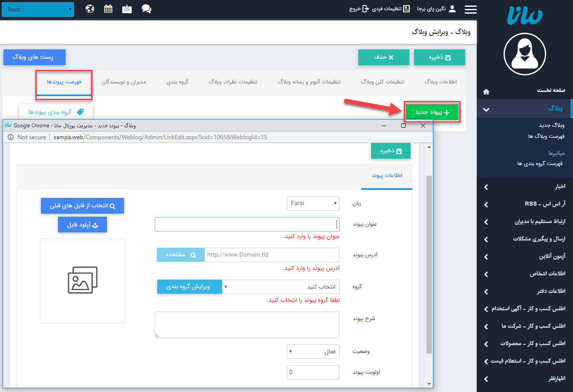
Task: Switch to the تنظیمات کلی وبلاگ tab
Action: point(382,83)
